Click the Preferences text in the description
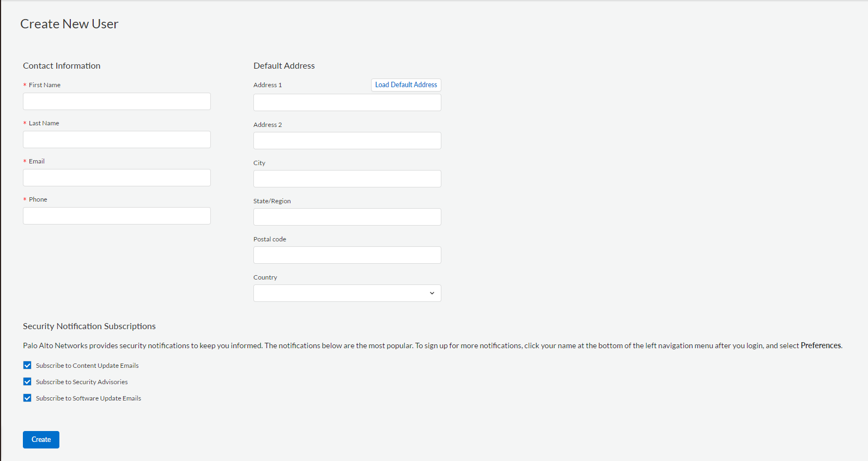 tap(821, 345)
